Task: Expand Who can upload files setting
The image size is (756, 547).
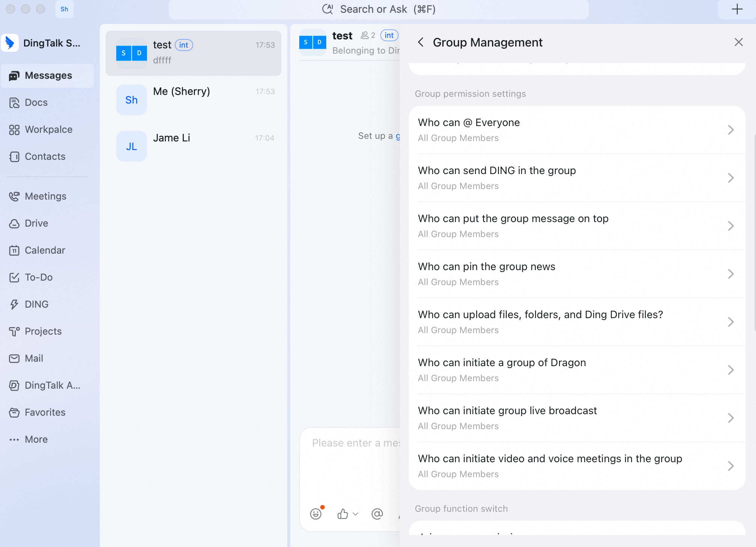Action: click(x=577, y=322)
